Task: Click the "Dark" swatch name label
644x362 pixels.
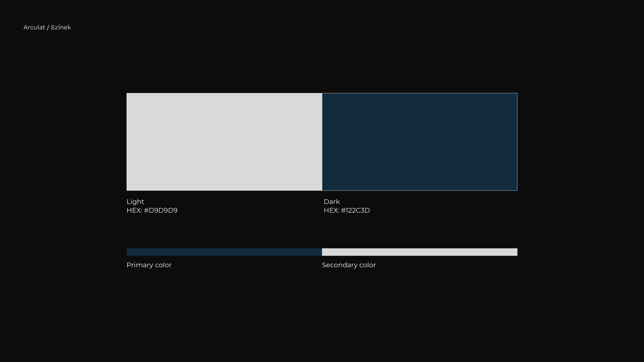Action: coord(332,202)
